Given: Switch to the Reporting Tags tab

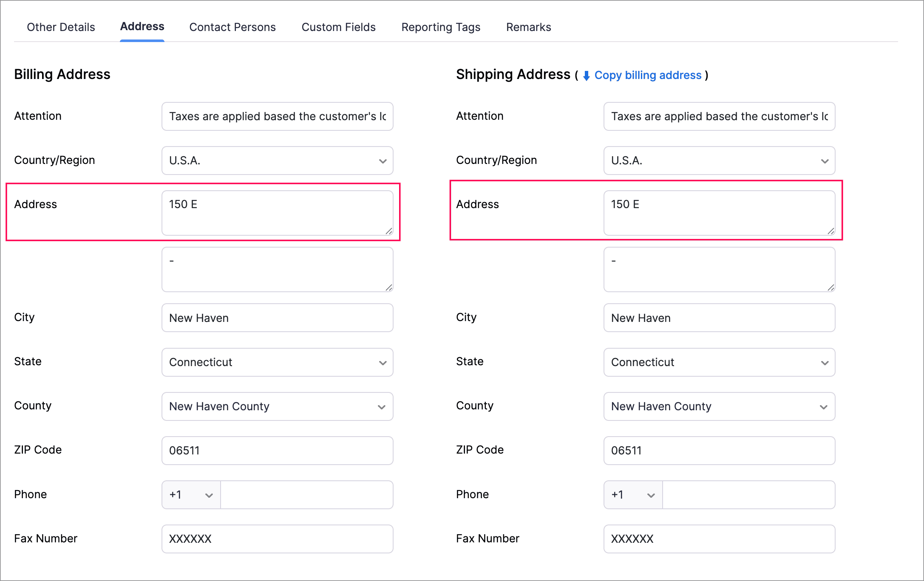Looking at the screenshot, I should click(441, 27).
